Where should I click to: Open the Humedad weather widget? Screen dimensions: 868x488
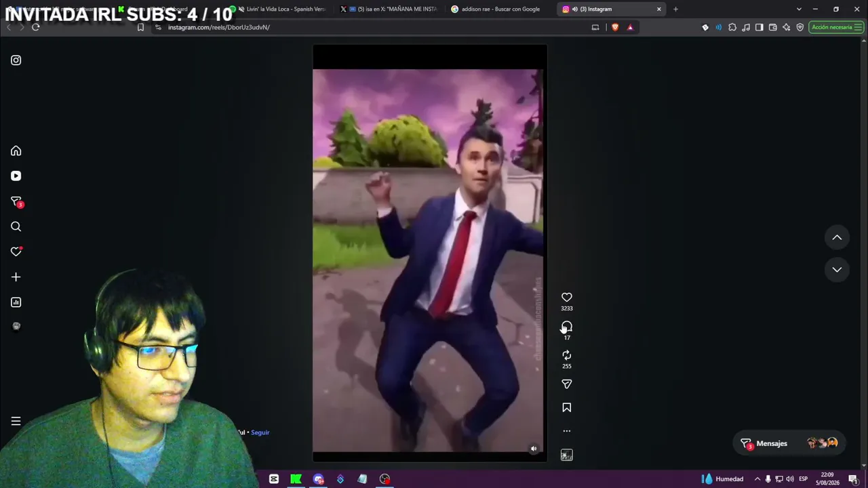[x=723, y=479]
